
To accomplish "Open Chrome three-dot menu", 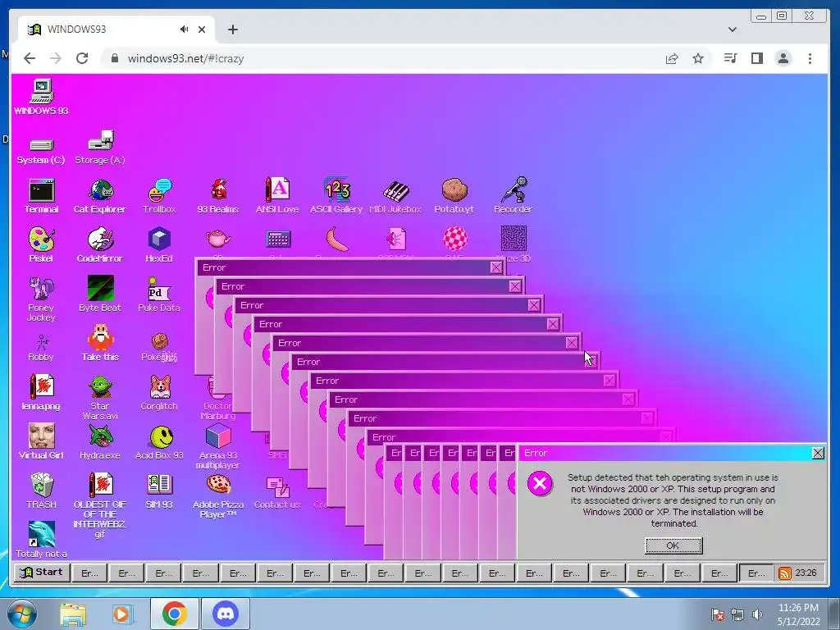I will [x=810, y=58].
